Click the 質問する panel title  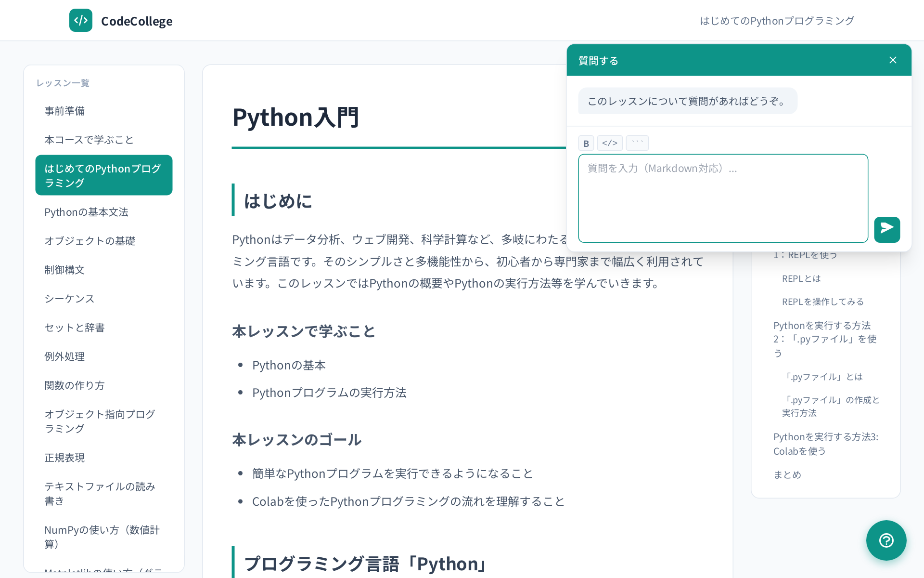click(598, 61)
